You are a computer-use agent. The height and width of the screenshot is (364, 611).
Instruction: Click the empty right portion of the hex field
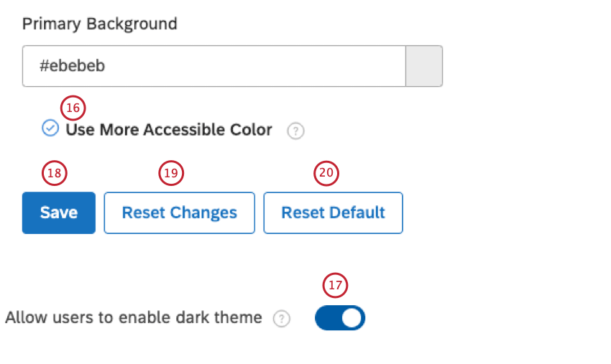[323, 66]
